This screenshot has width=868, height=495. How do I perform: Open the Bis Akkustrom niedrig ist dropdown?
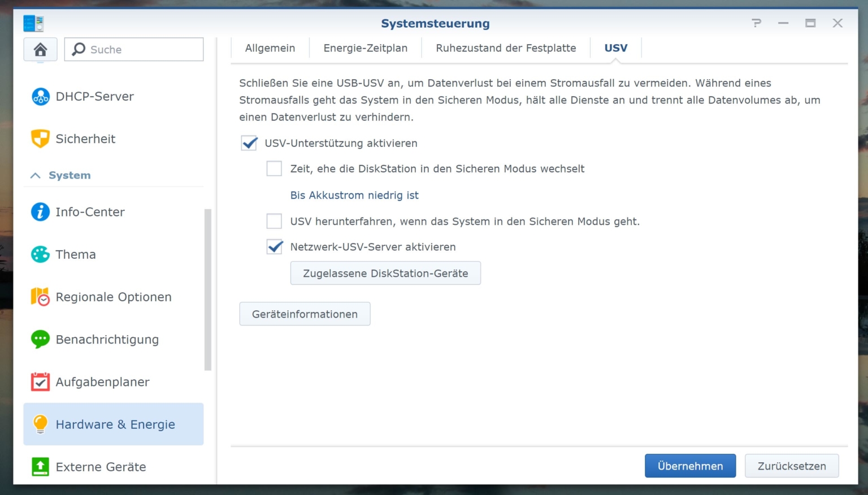[354, 195]
